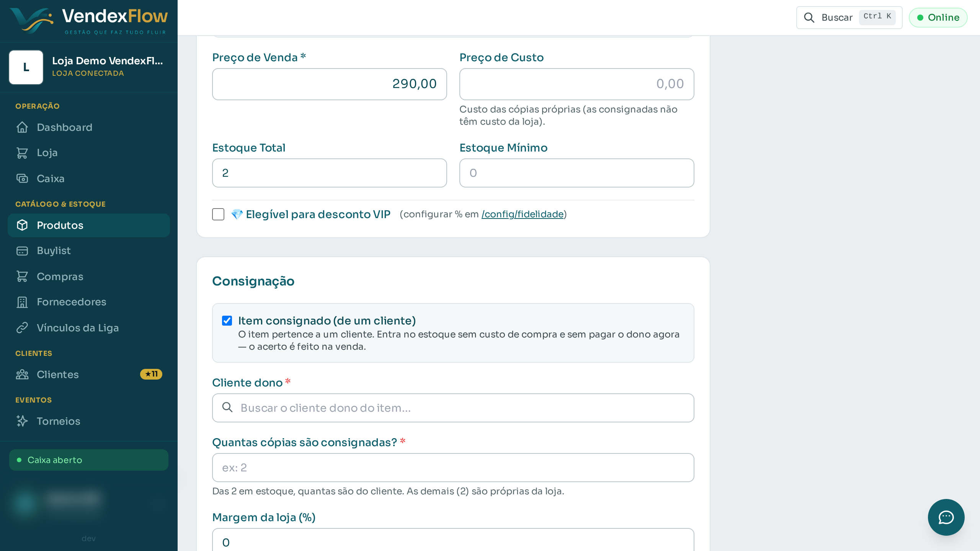
Task: Open Produtos in the sidebar
Action: point(89,225)
